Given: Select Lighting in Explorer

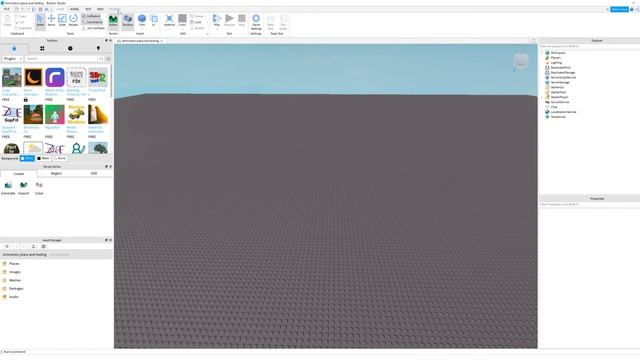Looking at the screenshot, I should [x=553, y=63].
